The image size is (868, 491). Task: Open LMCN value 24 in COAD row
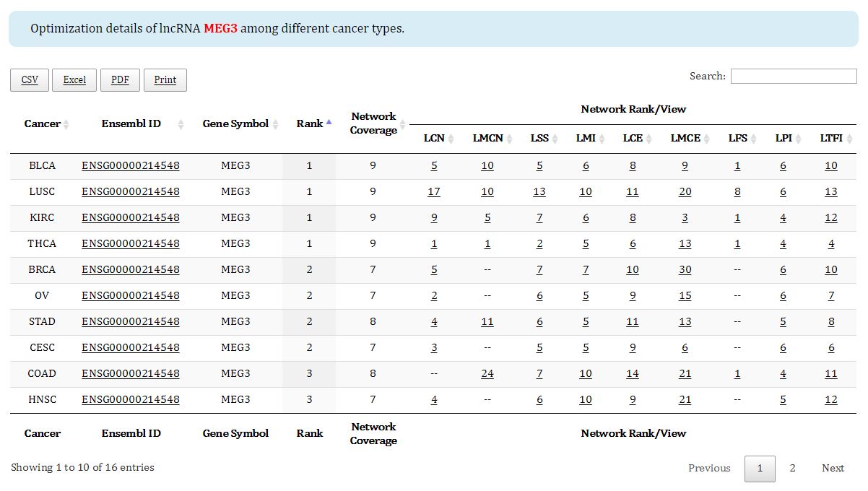(487, 373)
